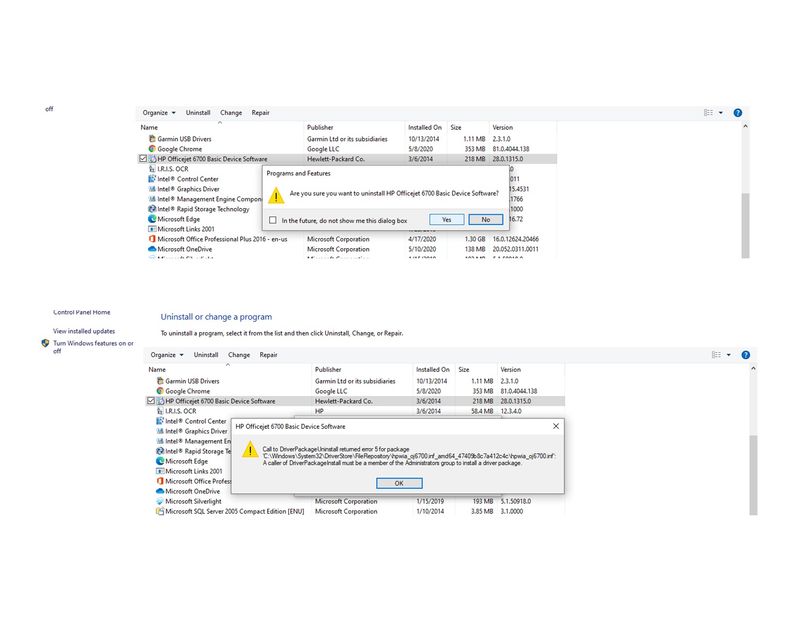Open Organize dropdown in window with confirmation dialog

tap(159, 112)
